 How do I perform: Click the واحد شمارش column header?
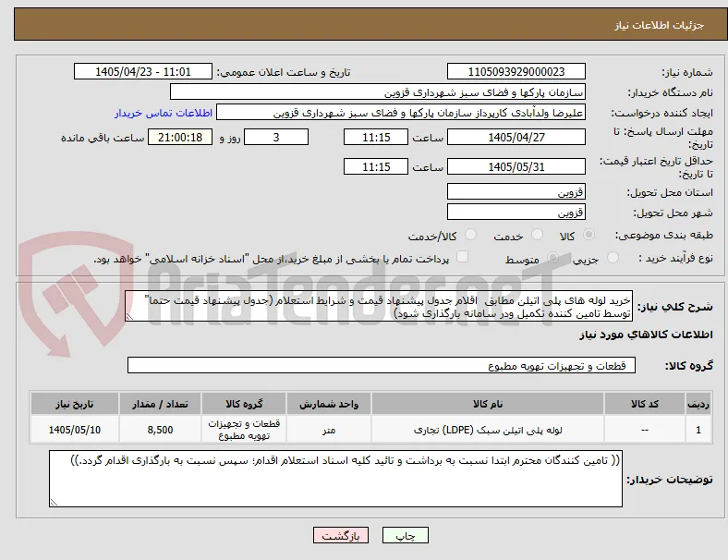[x=329, y=404]
